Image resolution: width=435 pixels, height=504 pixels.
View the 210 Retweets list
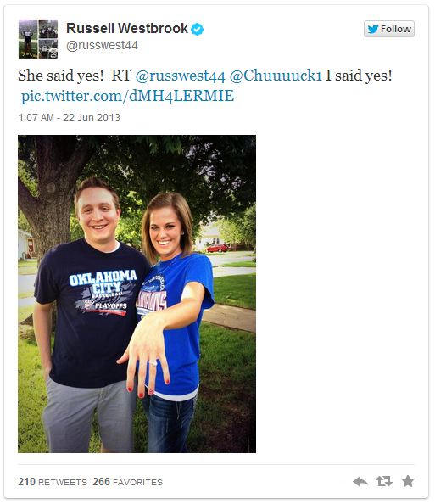(53, 482)
